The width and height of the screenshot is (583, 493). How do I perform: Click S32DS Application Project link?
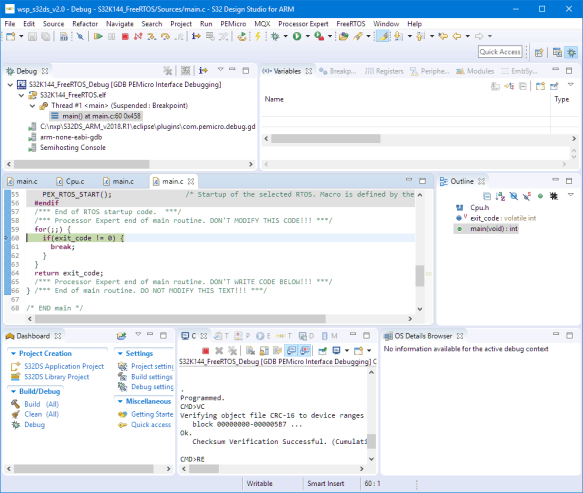coord(64,367)
